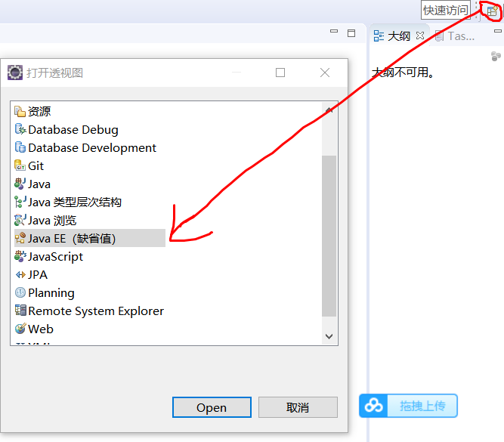The width and height of the screenshot is (504, 442).
Task: Select Java EE (缺省值) entry
Action: 90,238
